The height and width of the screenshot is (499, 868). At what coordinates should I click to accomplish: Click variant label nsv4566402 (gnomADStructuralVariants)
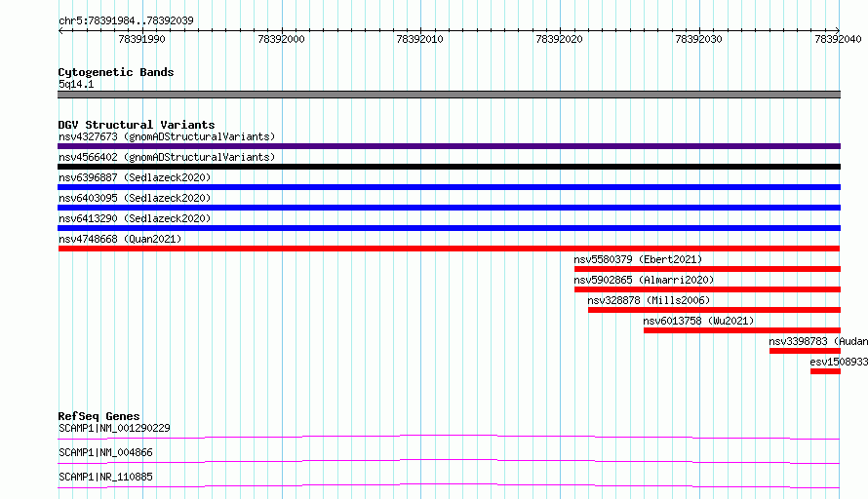[x=167, y=157]
